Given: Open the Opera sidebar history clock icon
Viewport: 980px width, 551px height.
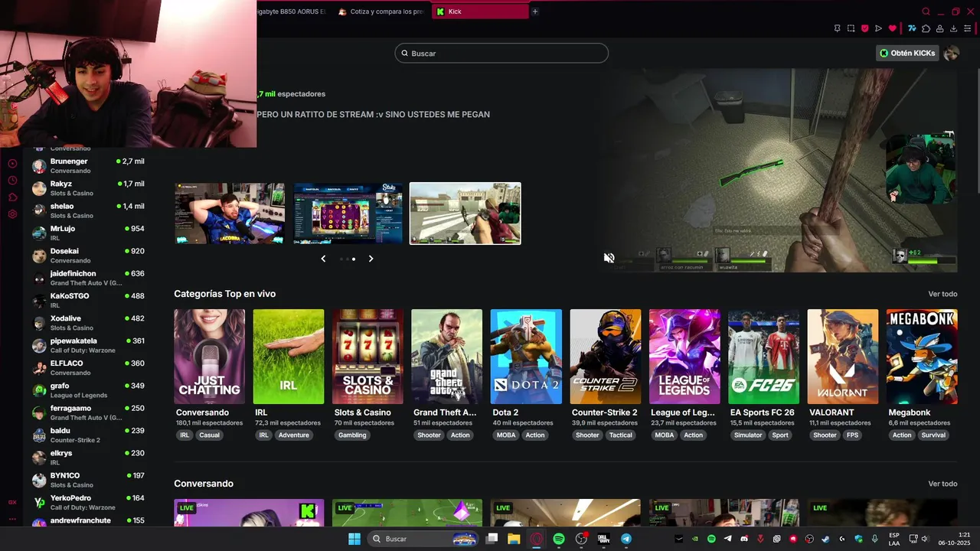Looking at the screenshot, I should coord(12,181).
